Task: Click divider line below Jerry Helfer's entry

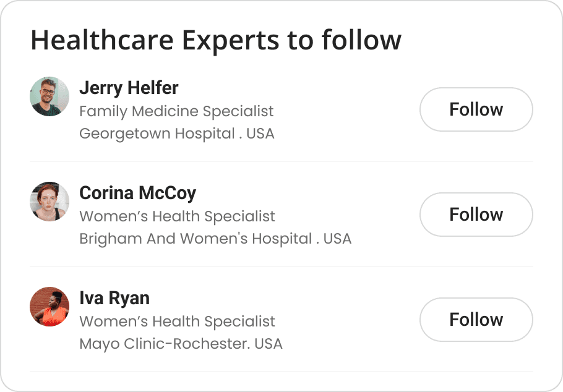Action: click(281, 161)
